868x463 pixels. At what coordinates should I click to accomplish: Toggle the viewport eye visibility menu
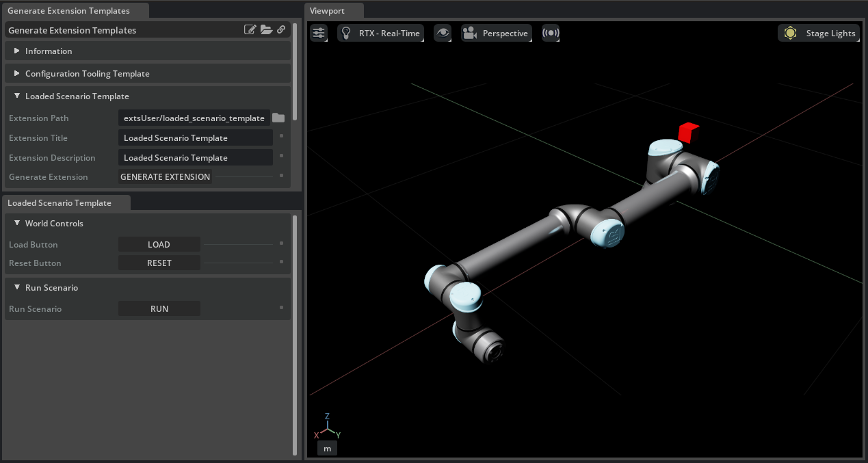(x=443, y=33)
